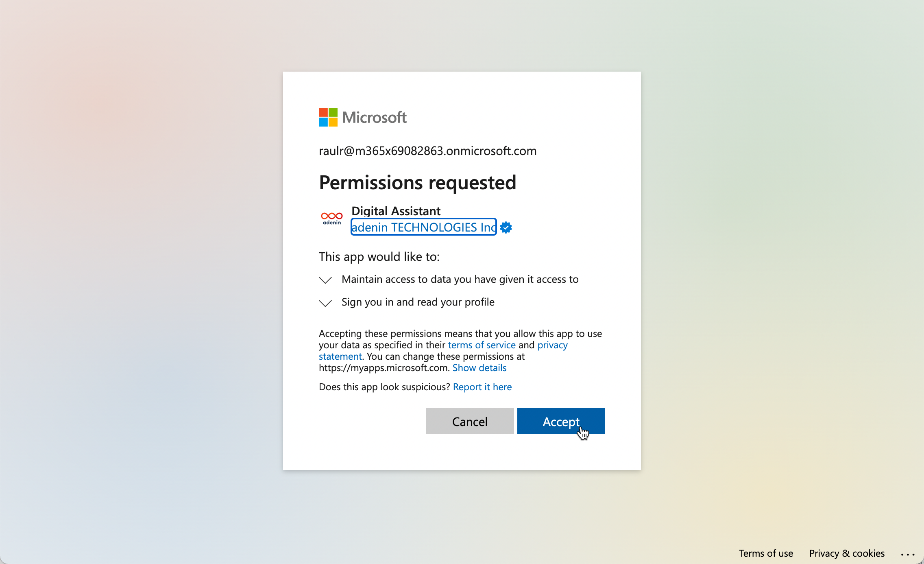
Task: Open Terms of use in footer
Action: [x=766, y=553]
